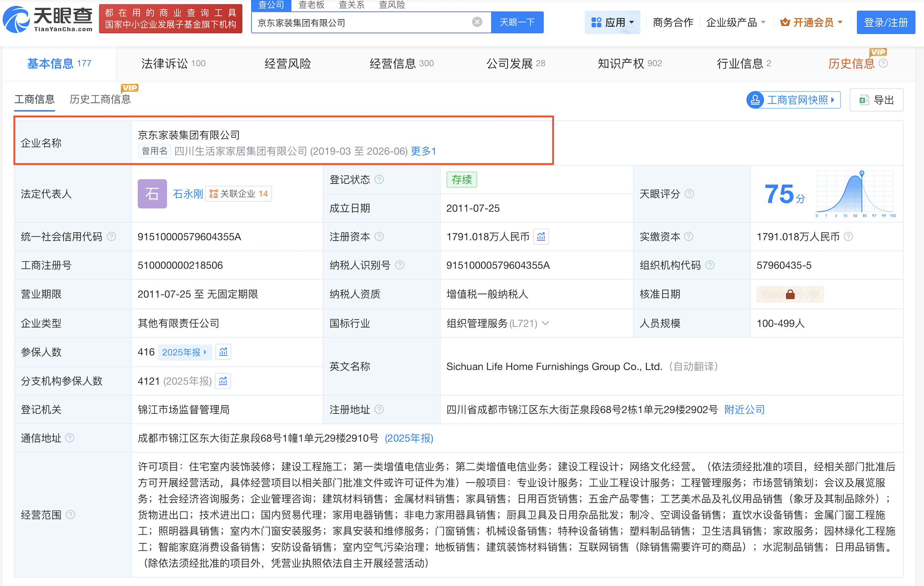The image size is (924, 586).
Task: Open the help icon next to 登记状态
Action: click(x=379, y=180)
